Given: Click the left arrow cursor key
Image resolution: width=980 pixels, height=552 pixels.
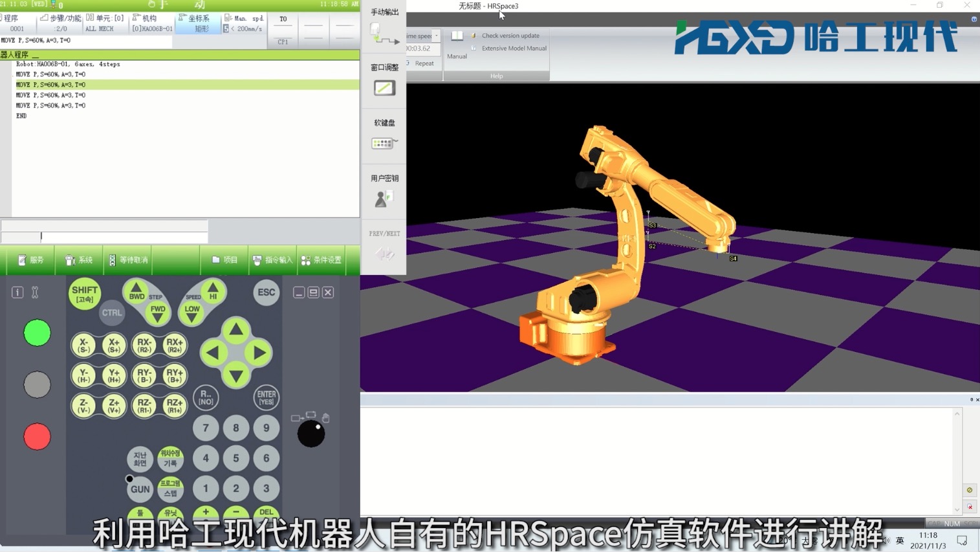Looking at the screenshot, I should (213, 353).
